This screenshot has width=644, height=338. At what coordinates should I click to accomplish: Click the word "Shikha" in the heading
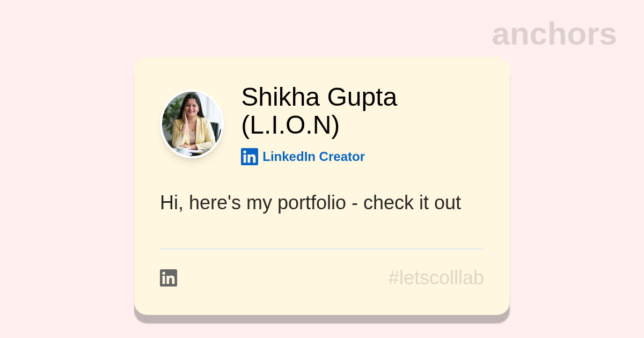point(280,97)
